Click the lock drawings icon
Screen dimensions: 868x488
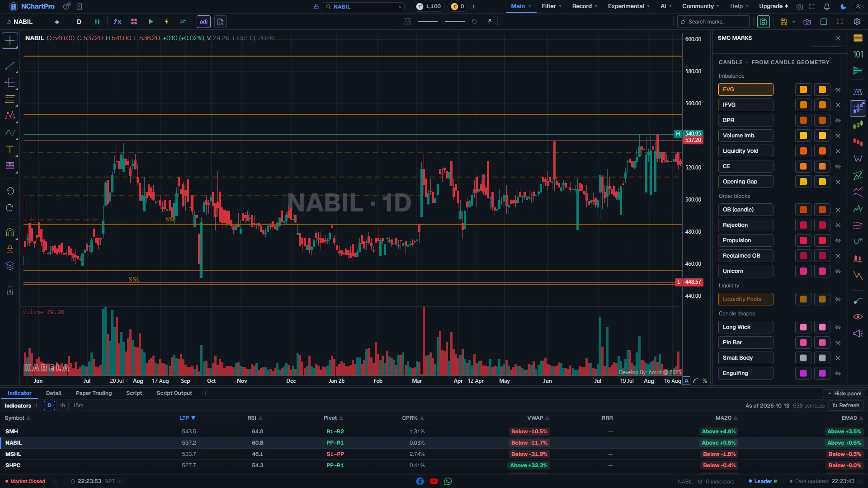10,249
